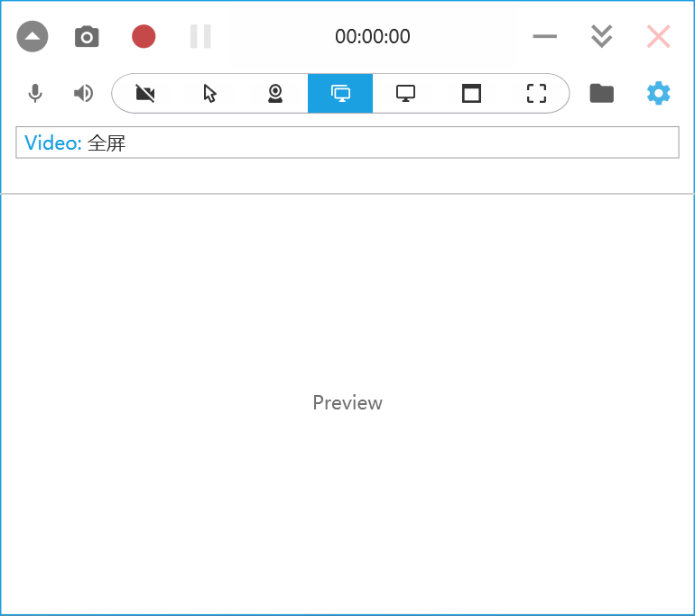Select the no-video audio-only source

click(145, 93)
